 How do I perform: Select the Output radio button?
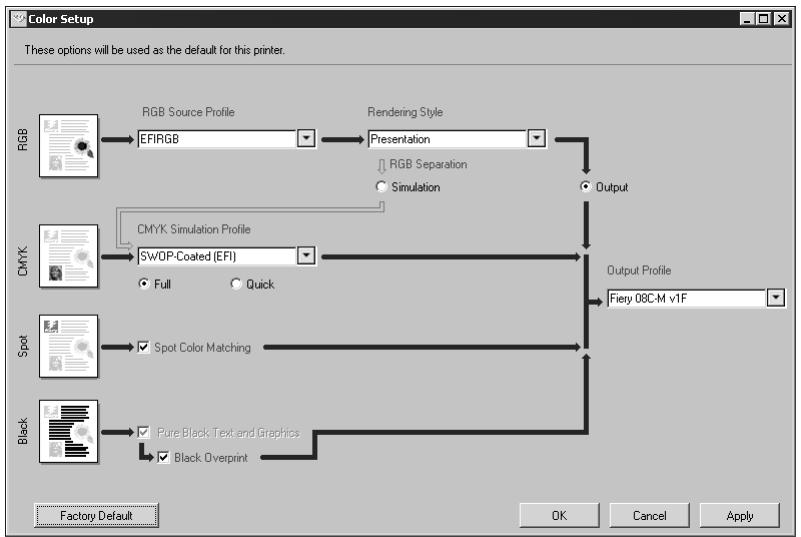tap(585, 186)
